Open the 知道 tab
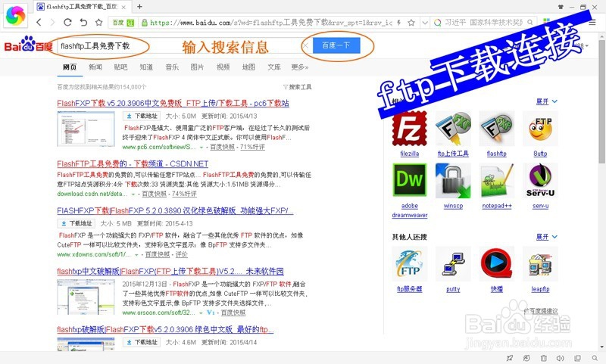The image size is (606, 364). [146, 67]
